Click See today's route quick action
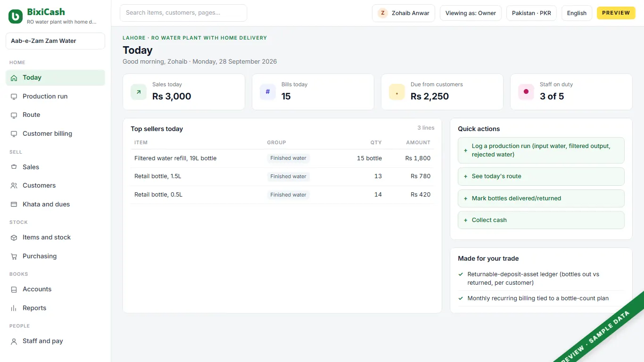This screenshot has width=644, height=362. point(541,176)
